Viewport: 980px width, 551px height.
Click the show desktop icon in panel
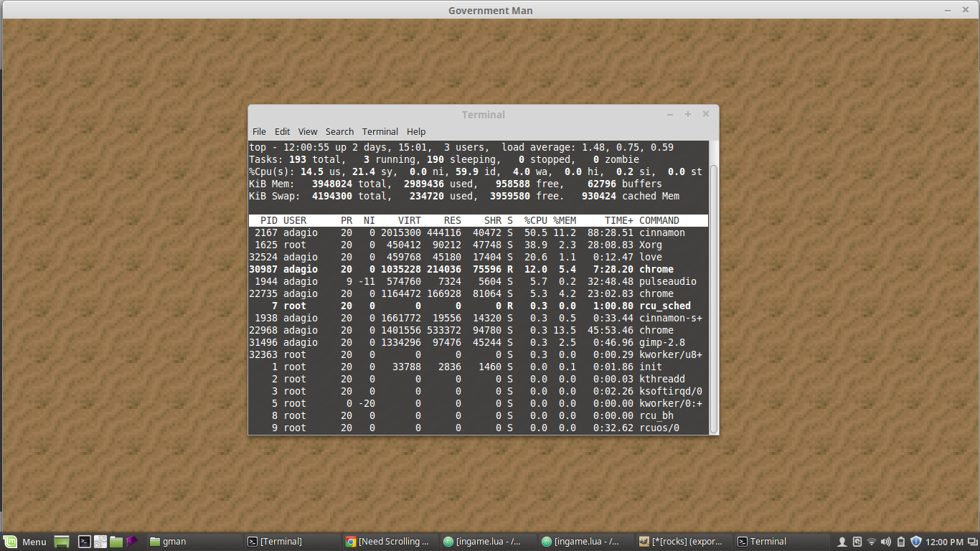[x=62, y=542]
